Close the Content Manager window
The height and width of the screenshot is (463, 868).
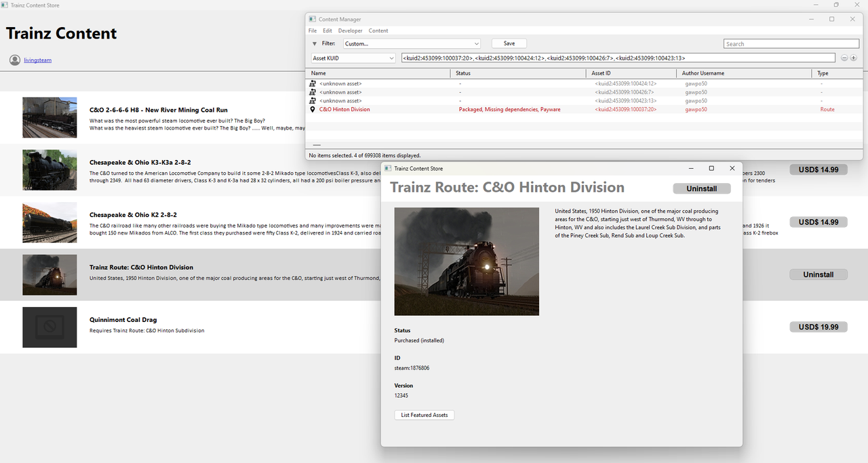coord(853,20)
